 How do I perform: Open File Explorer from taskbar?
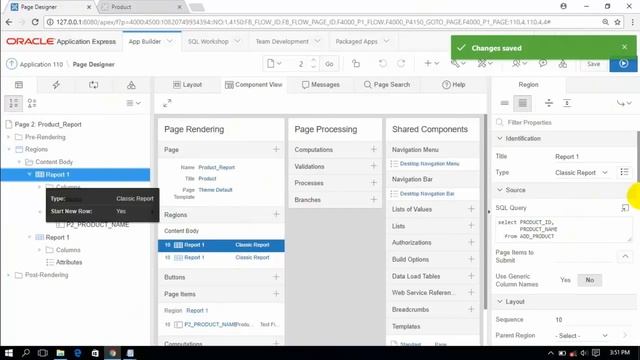click(x=60, y=353)
